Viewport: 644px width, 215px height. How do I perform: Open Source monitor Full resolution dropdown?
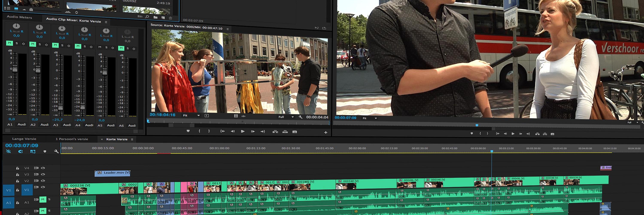286,117
